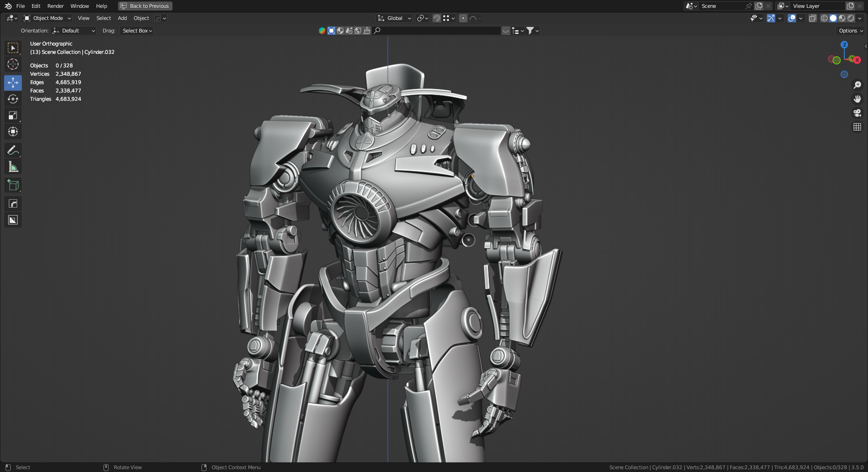Viewport: 868px width, 472px height.
Task: Click Back to Previous button
Action: tap(145, 6)
